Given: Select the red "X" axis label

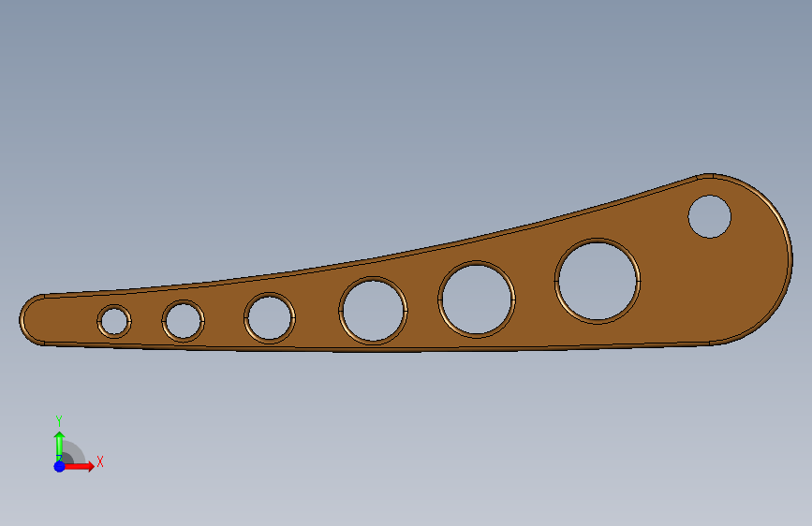Looking at the screenshot, I should pos(100,461).
